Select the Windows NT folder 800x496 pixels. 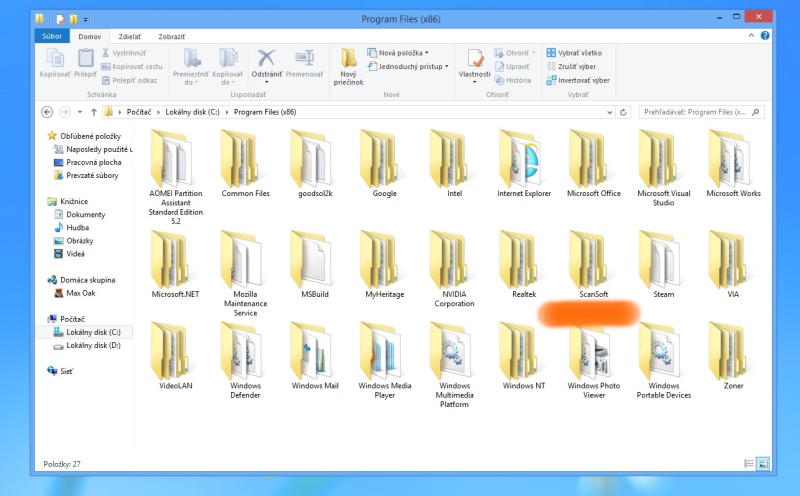point(524,356)
